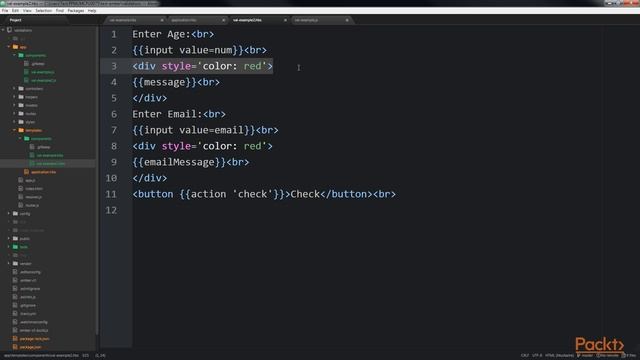Collapse the components folder under templates
The width and height of the screenshot is (640, 360).
pyautogui.click(x=20, y=138)
